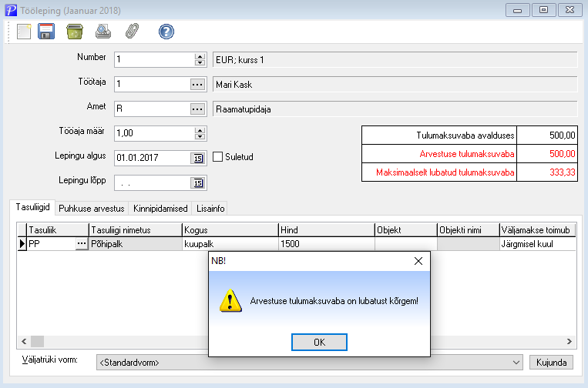Click the Kujunda button
Viewport: 588px width, 388px height.
coord(551,363)
